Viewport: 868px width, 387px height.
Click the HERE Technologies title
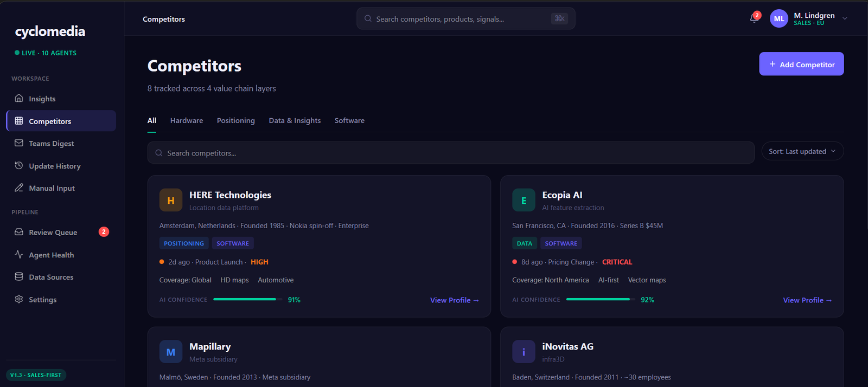tap(230, 195)
